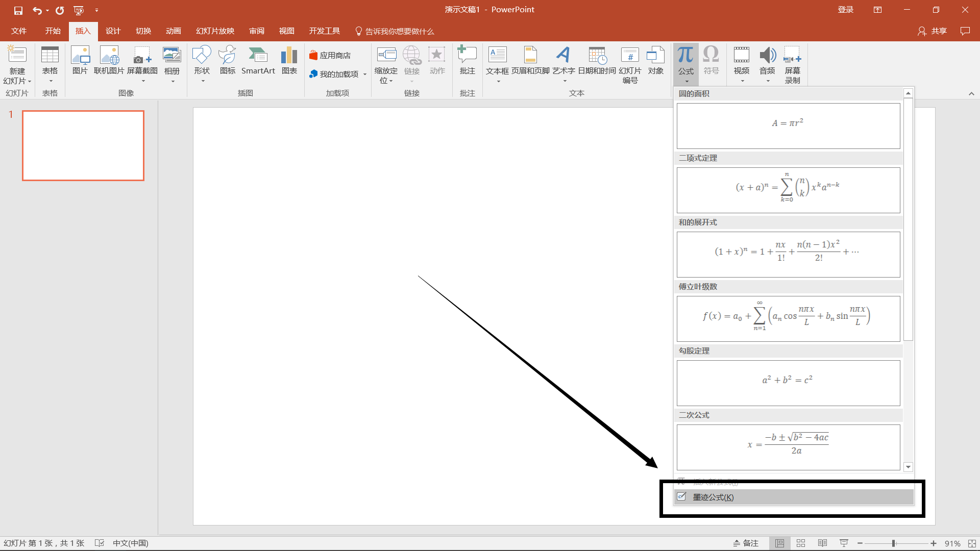Open WordArt (艺术字) styles
Viewport: 980px width, 551px height.
[563, 64]
